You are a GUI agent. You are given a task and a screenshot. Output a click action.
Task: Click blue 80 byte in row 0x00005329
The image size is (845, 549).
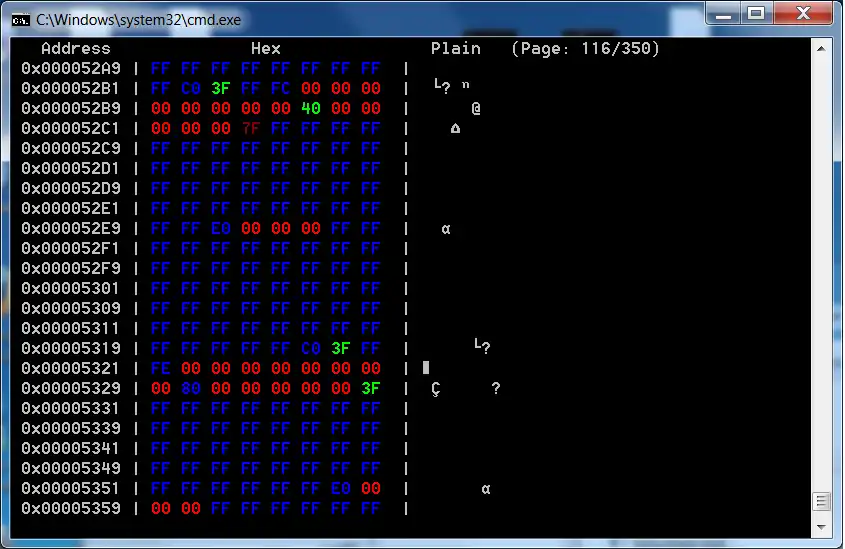[191, 388]
